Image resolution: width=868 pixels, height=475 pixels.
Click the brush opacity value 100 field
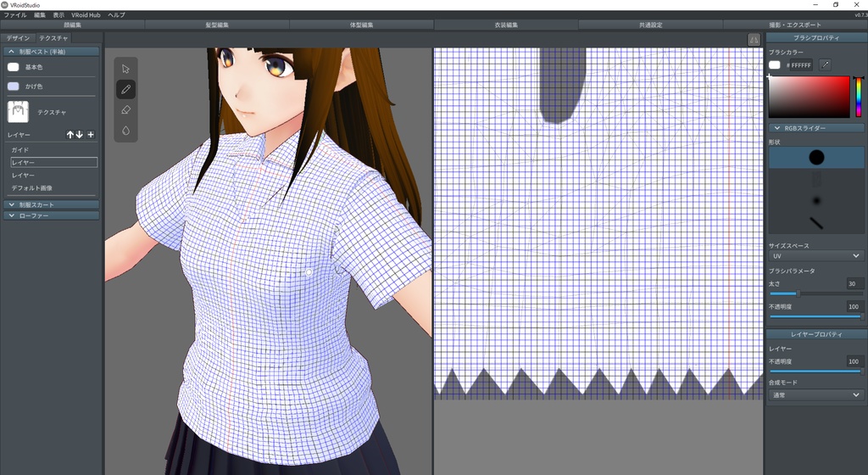coord(854,306)
